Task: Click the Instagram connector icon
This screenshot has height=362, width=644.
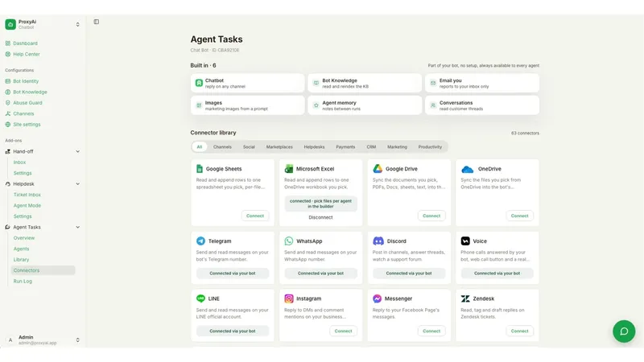Action: (x=289, y=298)
